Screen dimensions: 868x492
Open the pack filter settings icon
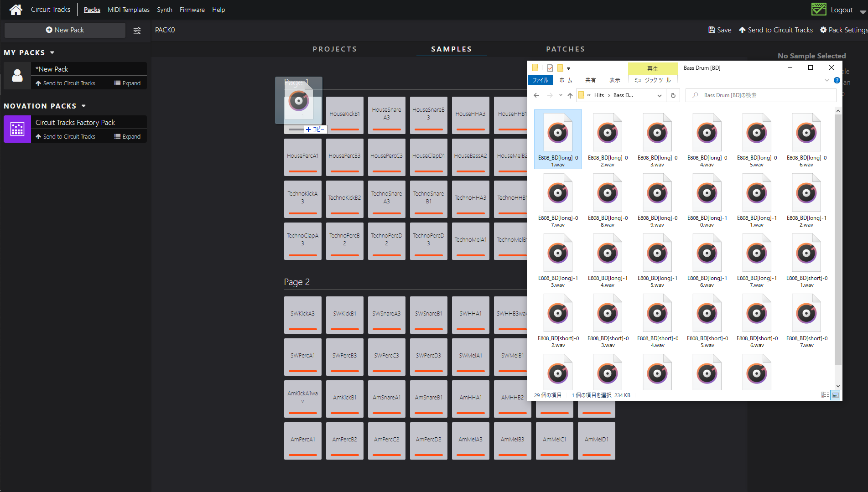pos(137,31)
